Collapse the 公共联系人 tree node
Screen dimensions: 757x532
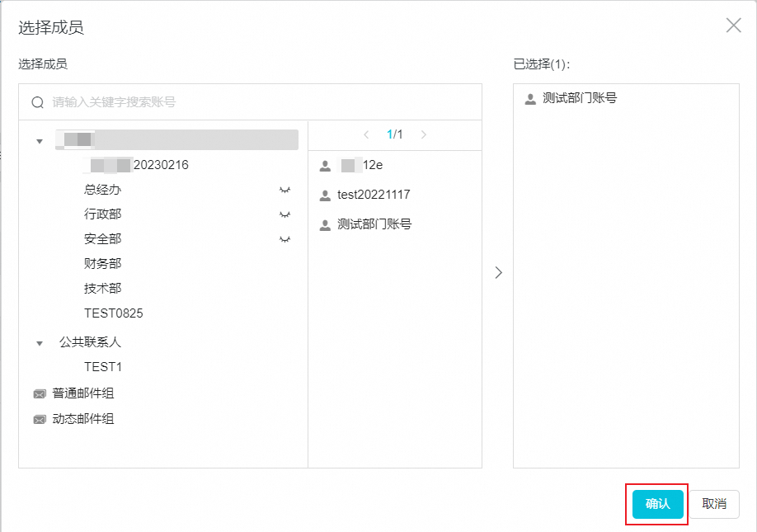(40, 343)
